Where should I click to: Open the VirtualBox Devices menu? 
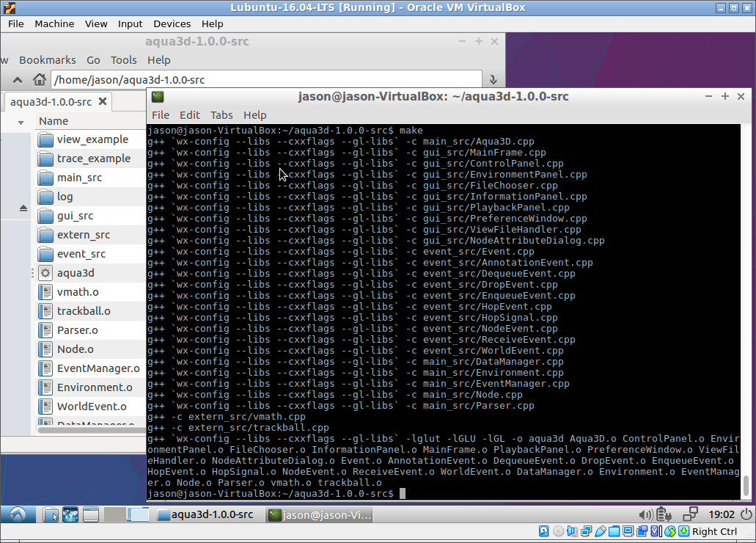tap(172, 23)
